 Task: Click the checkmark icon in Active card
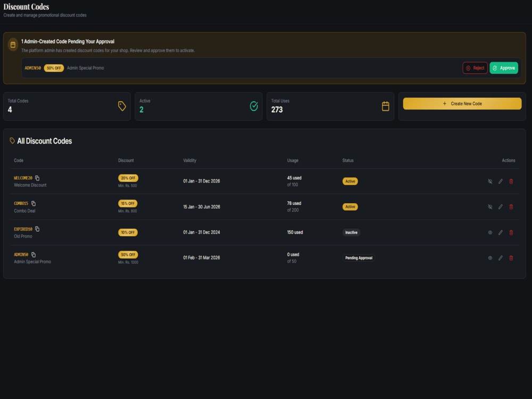click(254, 106)
